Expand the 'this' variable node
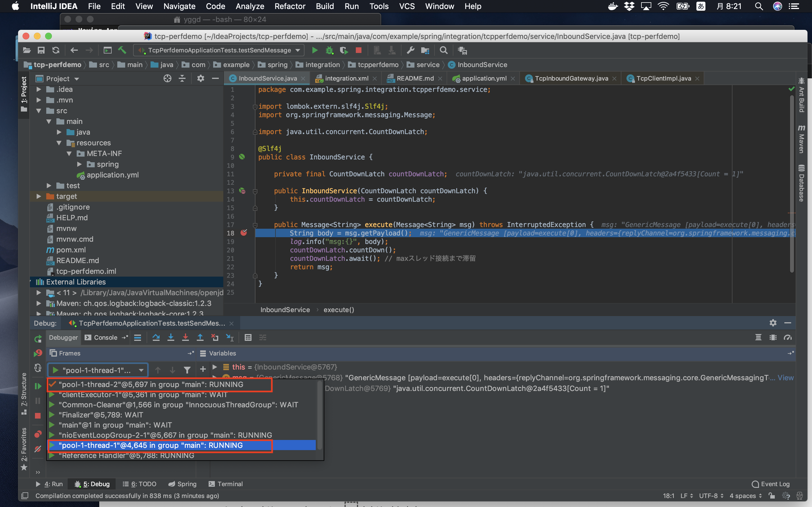The image size is (812, 507). (x=215, y=367)
